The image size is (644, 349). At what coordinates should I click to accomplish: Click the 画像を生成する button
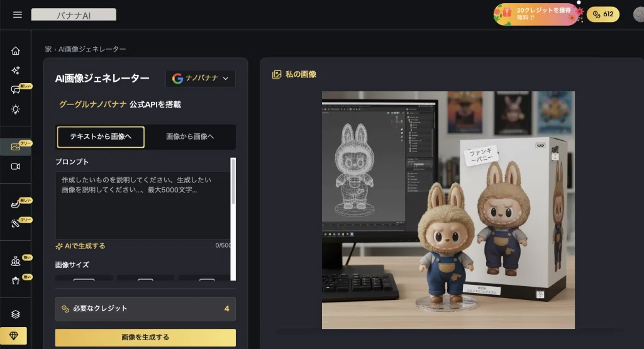145,337
